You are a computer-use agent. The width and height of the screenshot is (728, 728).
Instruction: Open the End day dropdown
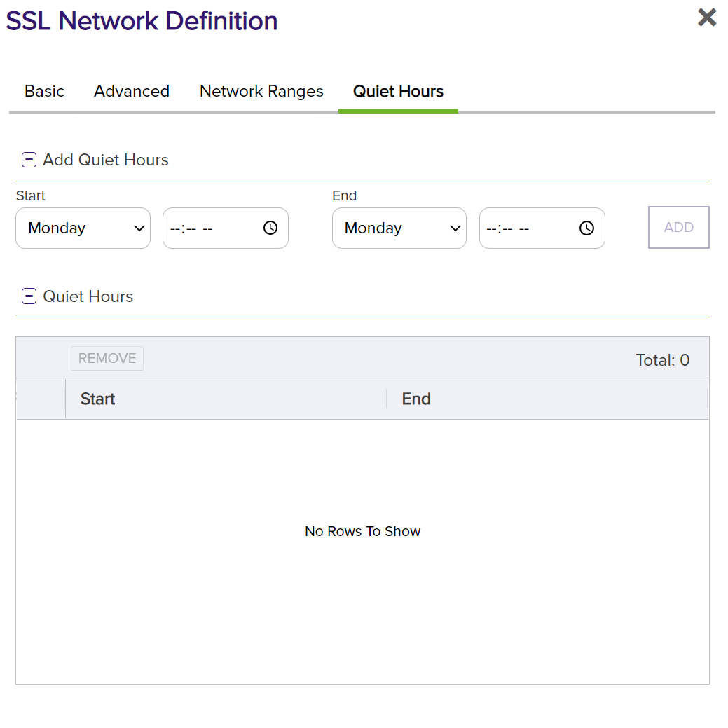[399, 228]
